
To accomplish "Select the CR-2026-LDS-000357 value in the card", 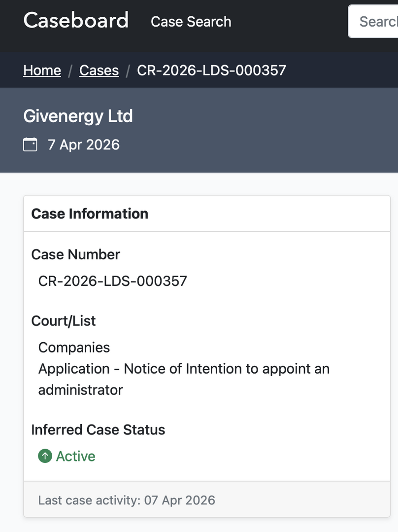I will tap(112, 281).
